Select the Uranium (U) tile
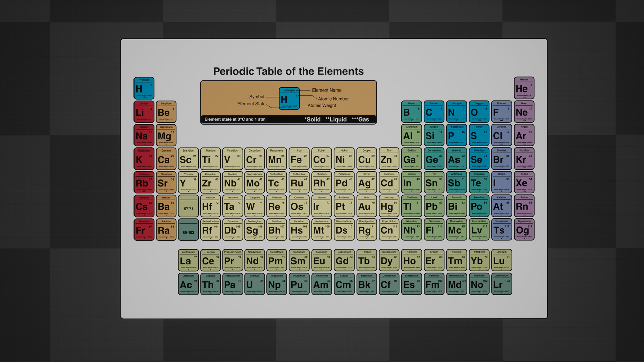This screenshot has width=644, height=362. click(x=254, y=284)
